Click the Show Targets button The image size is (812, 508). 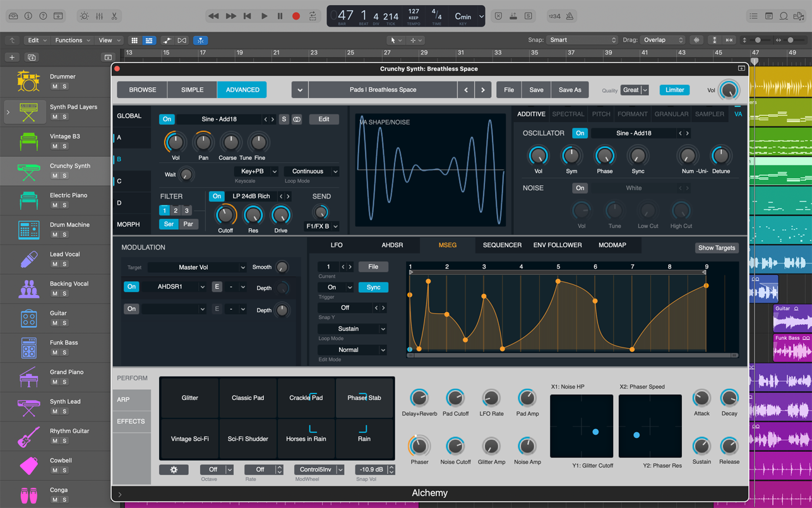[x=717, y=248]
